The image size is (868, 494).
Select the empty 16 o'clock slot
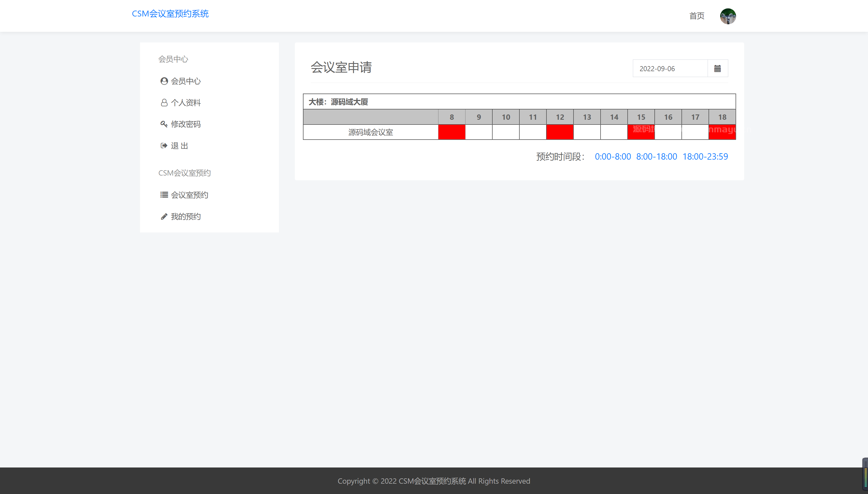(668, 132)
